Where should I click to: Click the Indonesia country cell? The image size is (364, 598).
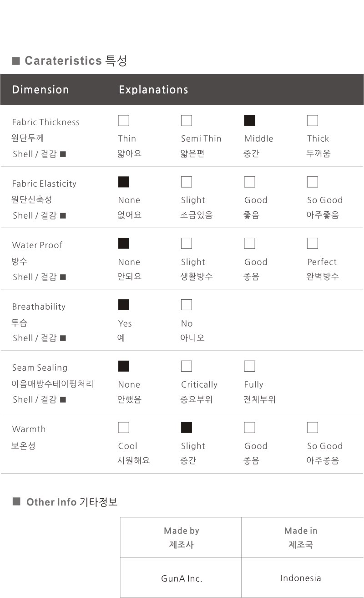tap(300, 578)
